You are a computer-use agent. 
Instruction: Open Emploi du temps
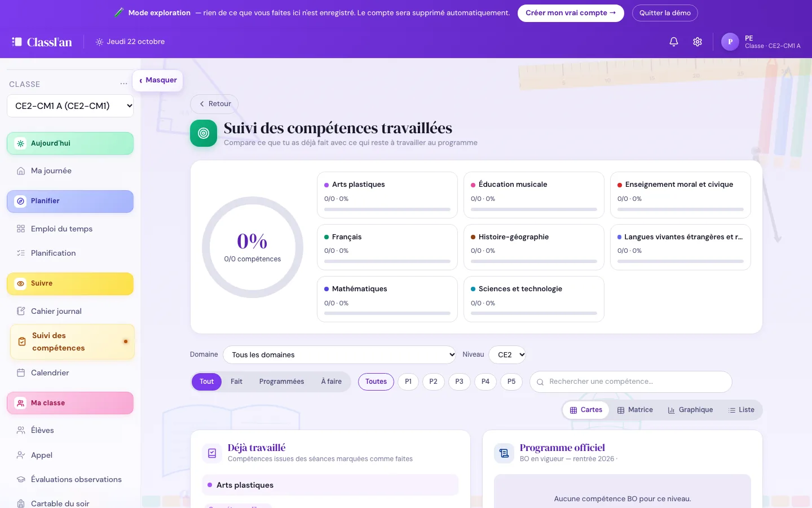pyautogui.click(x=70, y=229)
